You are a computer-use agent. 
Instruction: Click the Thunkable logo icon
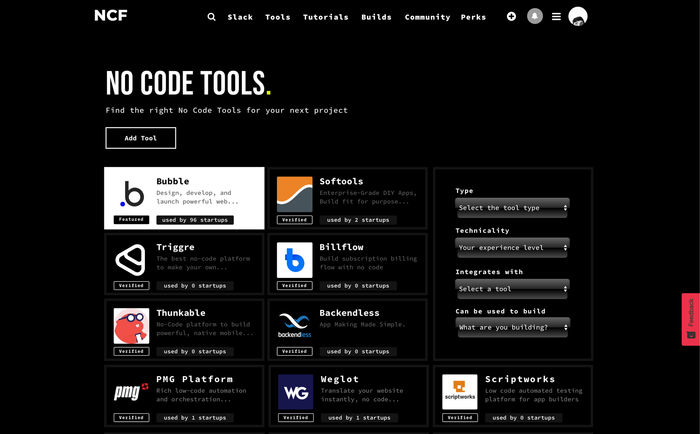coord(131,326)
